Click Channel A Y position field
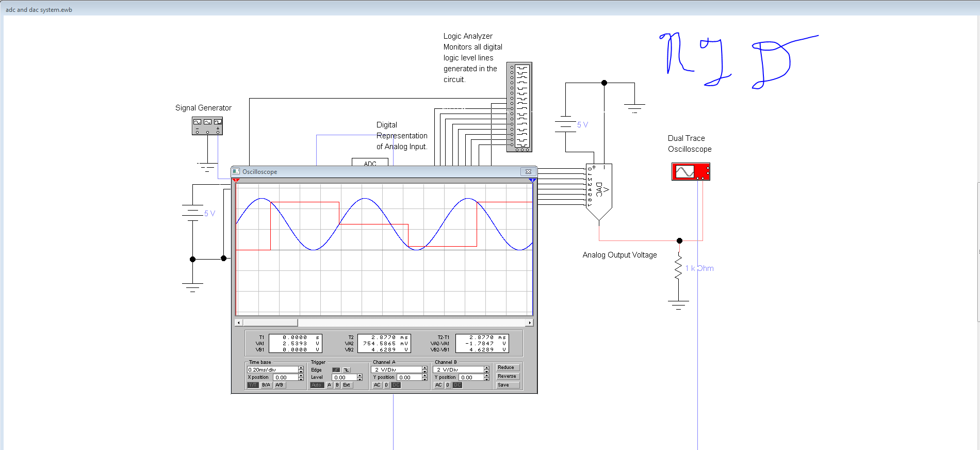The width and height of the screenshot is (980, 450). 410,377
